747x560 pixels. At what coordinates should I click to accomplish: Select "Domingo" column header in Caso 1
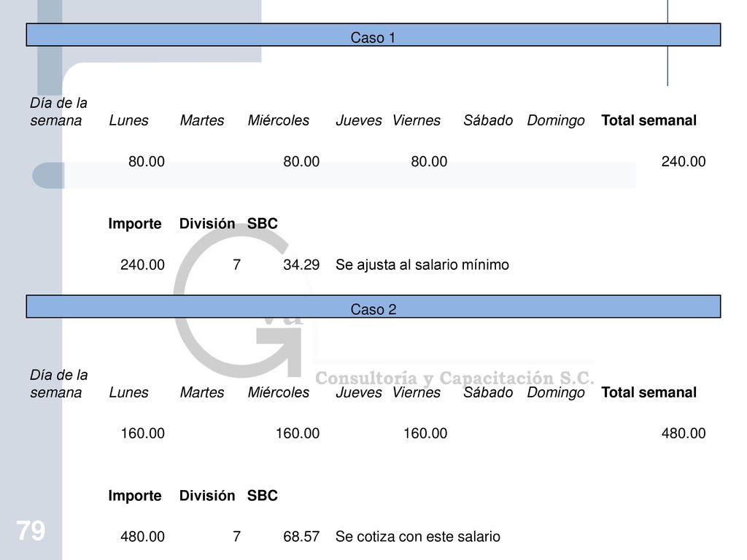pyautogui.click(x=555, y=121)
